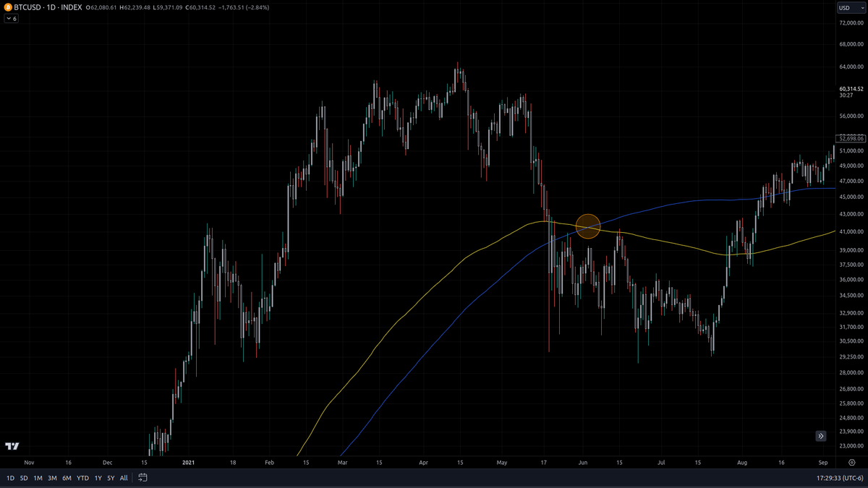Click the 45,000.00 price scale label

(851, 197)
